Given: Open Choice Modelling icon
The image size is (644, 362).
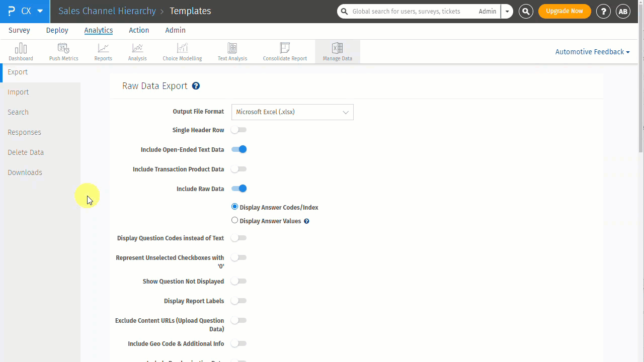Looking at the screenshot, I should point(182,48).
